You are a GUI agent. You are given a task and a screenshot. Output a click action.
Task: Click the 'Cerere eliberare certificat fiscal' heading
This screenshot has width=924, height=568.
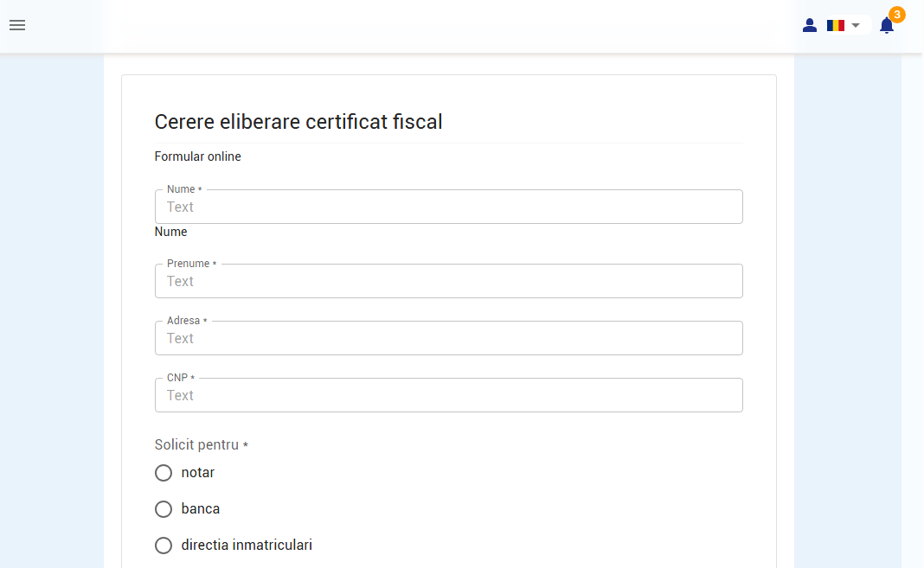coord(298,122)
